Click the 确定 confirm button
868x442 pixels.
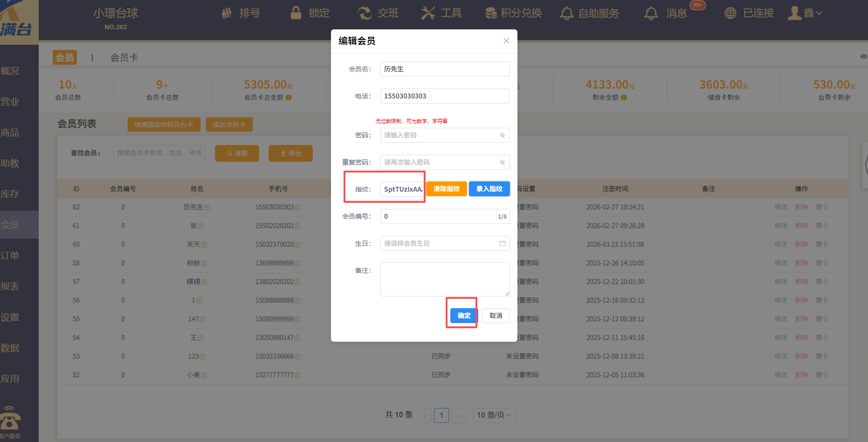click(x=464, y=316)
